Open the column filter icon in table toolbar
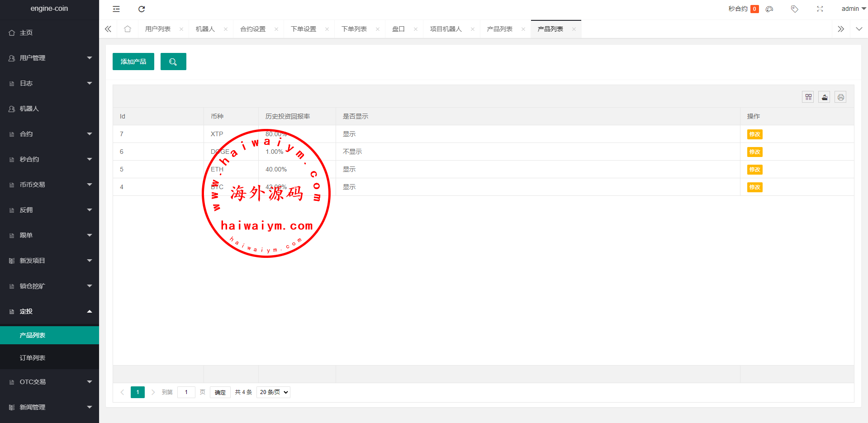The width and height of the screenshot is (868, 423). coord(808,97)
